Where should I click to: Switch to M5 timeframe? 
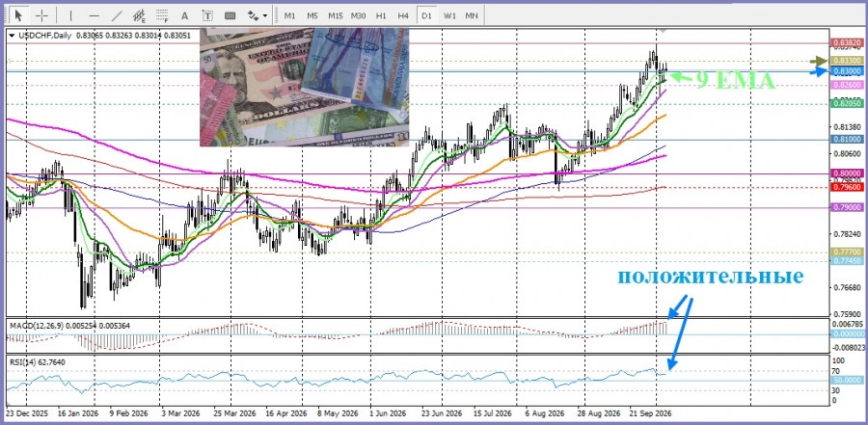(x=312, y=15)
